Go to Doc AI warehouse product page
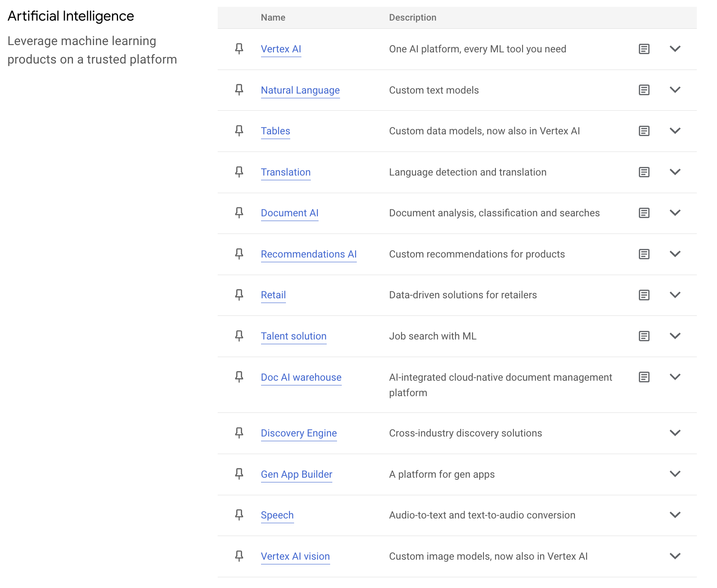 tap(301, 377)
